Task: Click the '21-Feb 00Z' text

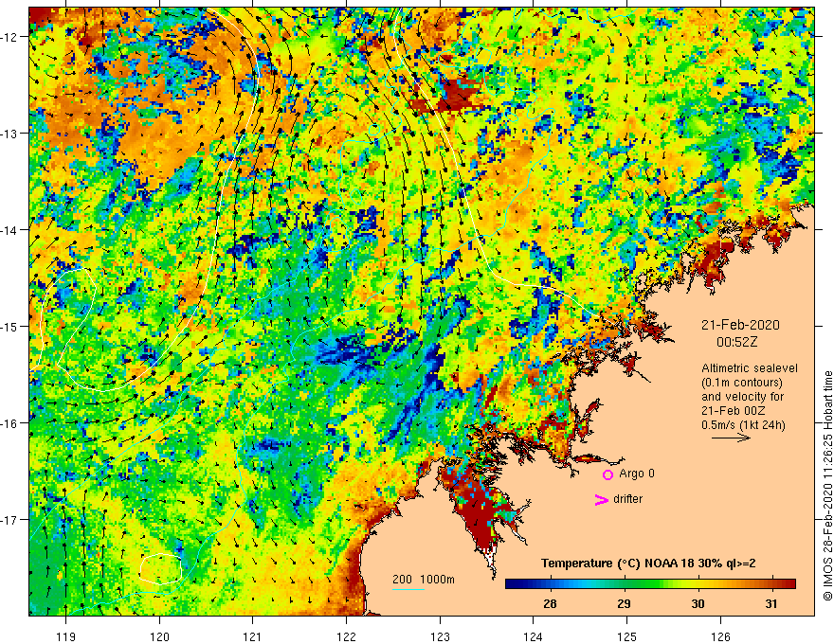Action: pos(733,411)
